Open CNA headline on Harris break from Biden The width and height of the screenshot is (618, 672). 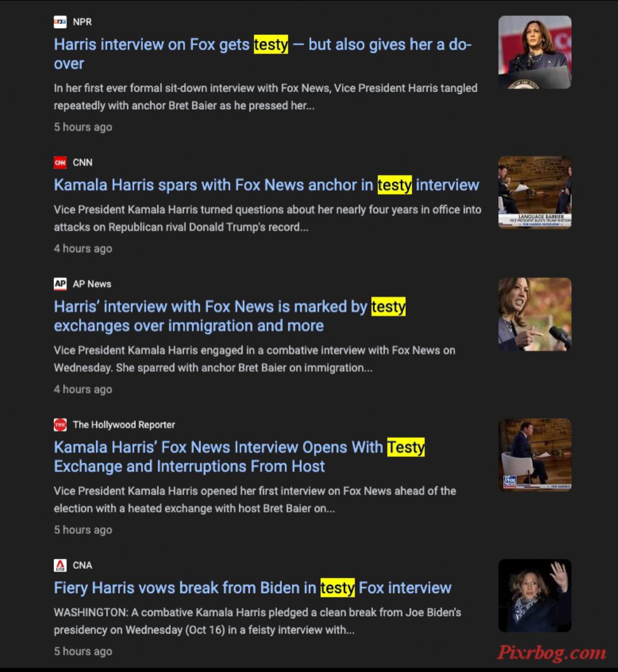(253, 588)
